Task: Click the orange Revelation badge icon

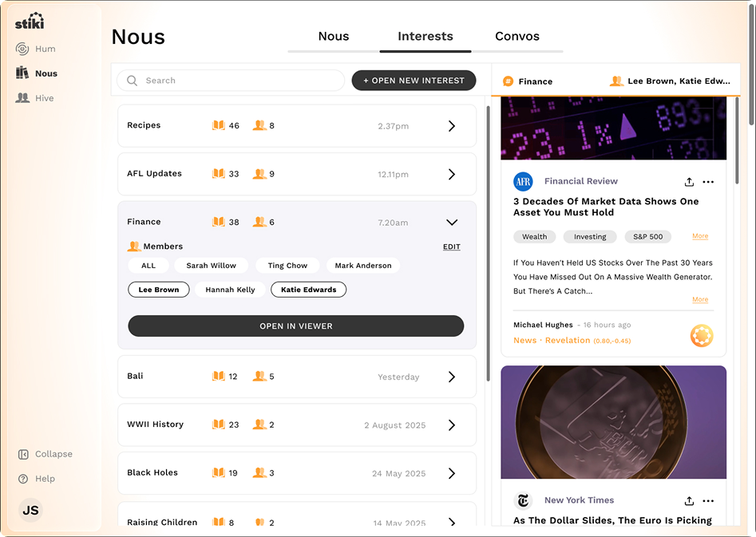Action: (x=702, y=336)
